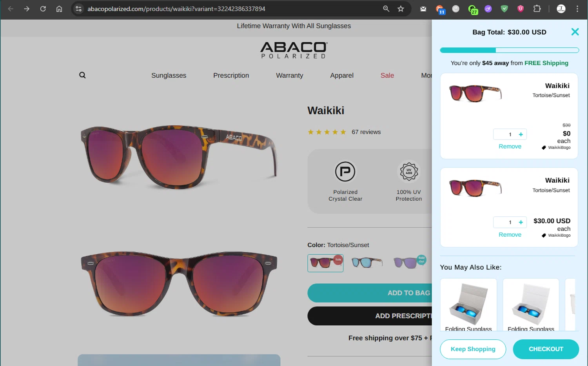The image size is (588, 366).
Task: View site information icon in address bar
Action: coord(78,9)
